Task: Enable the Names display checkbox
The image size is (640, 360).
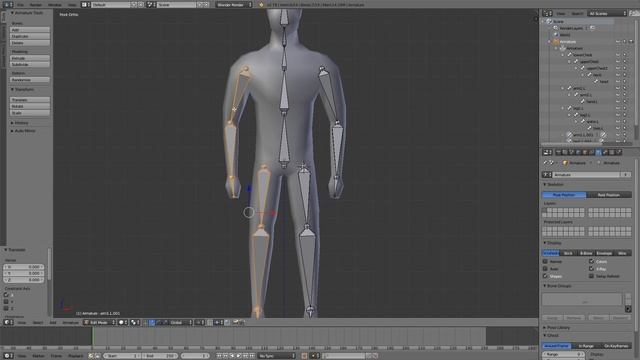Action: coord(545,261)
